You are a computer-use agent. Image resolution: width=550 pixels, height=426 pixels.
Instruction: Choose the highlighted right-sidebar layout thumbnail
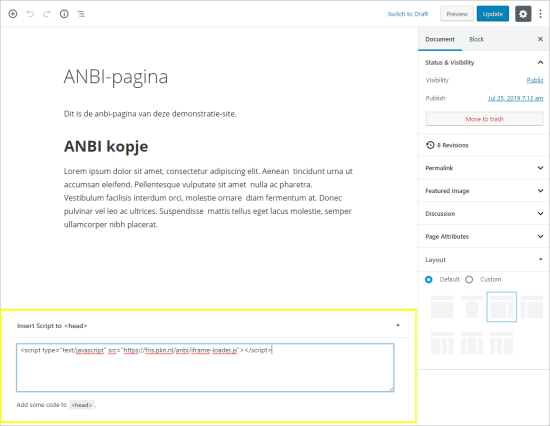(x=502, y=307)
